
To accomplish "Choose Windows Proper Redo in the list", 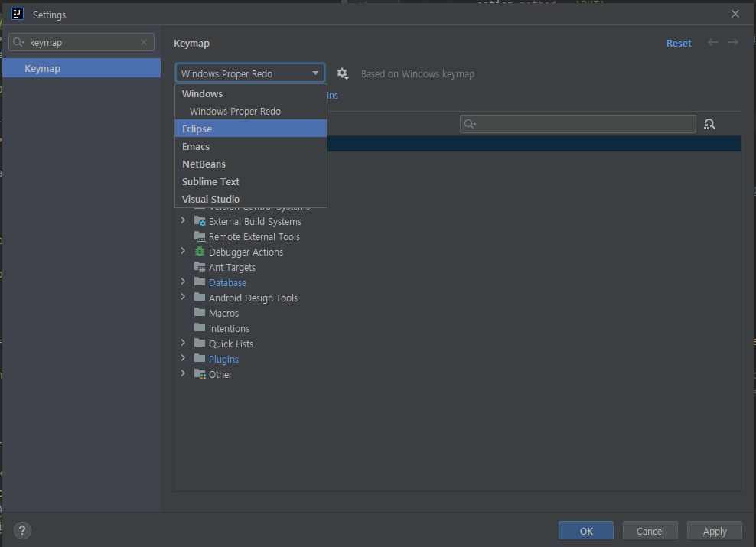I will 251,111.
